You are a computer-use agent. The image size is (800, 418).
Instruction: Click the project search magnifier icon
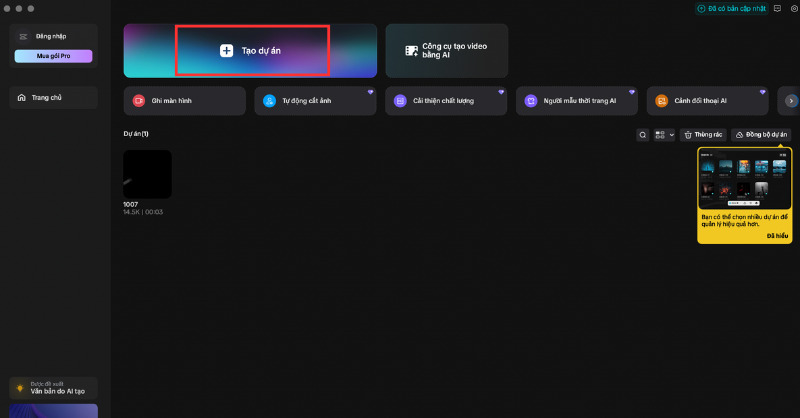click(643, 134)
